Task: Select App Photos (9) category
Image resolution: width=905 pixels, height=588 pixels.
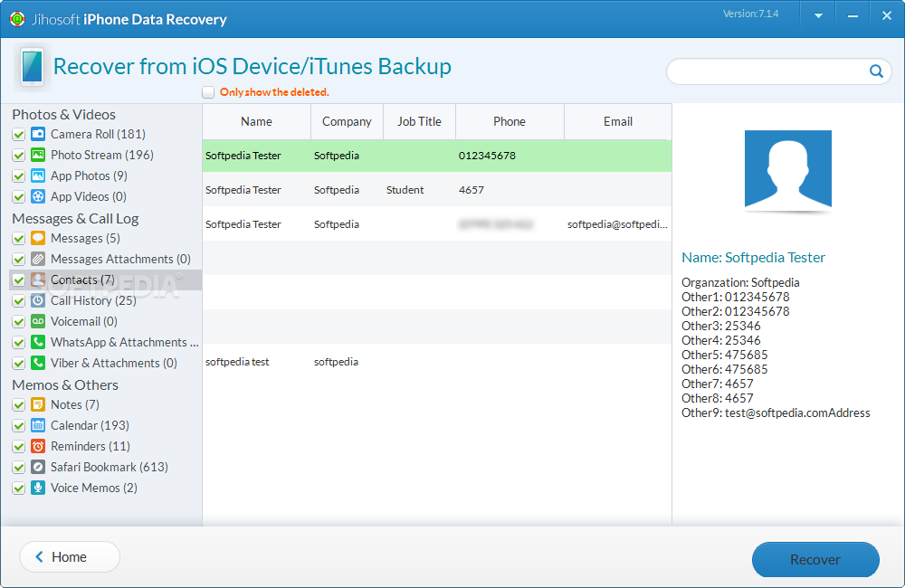Action: coord(89,175)
